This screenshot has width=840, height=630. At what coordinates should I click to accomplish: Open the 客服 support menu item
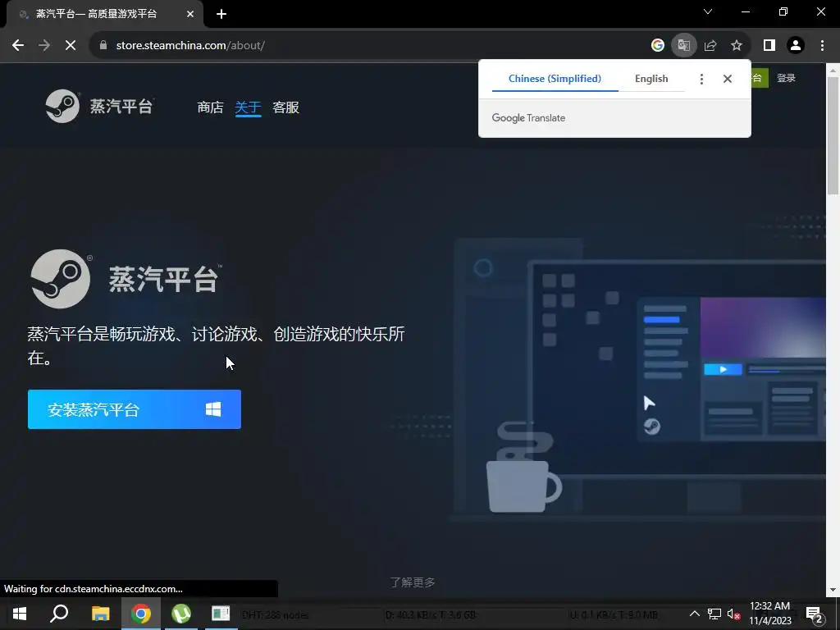point(285,107)
